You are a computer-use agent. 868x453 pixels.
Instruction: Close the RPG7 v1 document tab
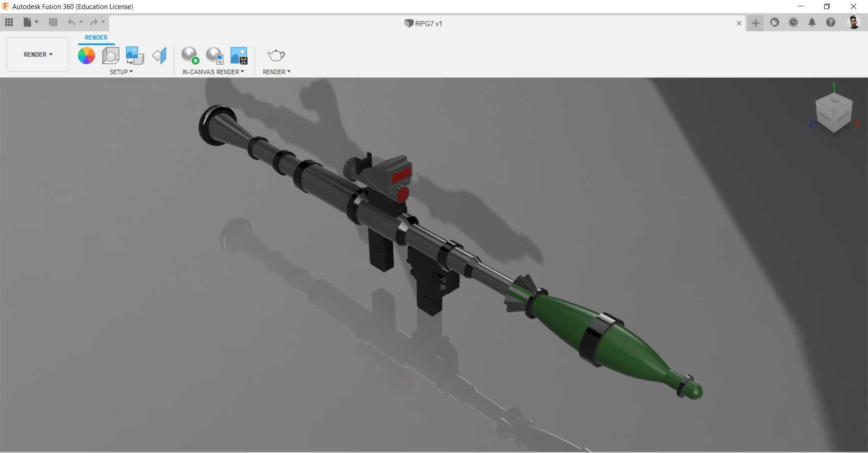pyautogui.click(x=739, y=23)
